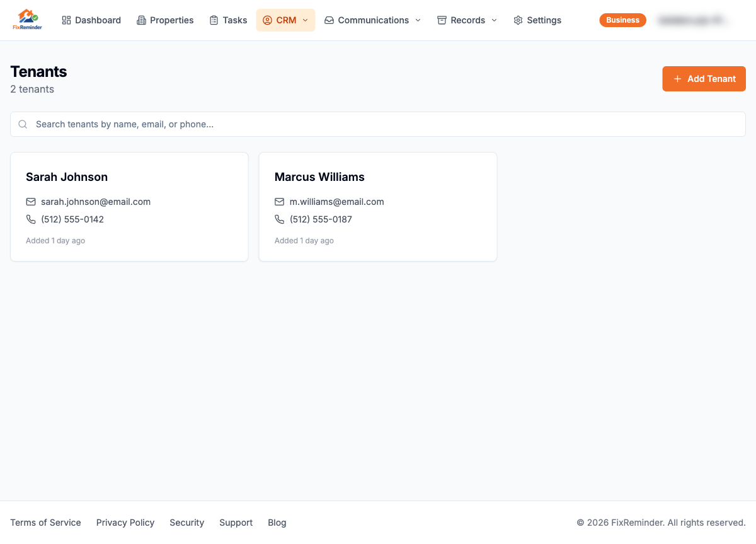
Task: Go to the Properties menu item
Action: tap(165, 20)
